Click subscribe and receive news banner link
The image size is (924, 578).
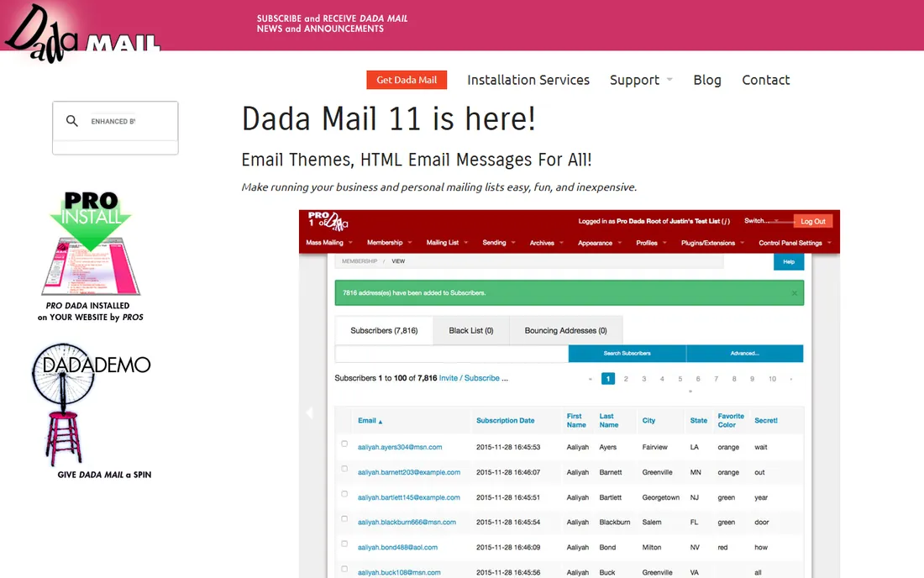[x=332, y=24]
